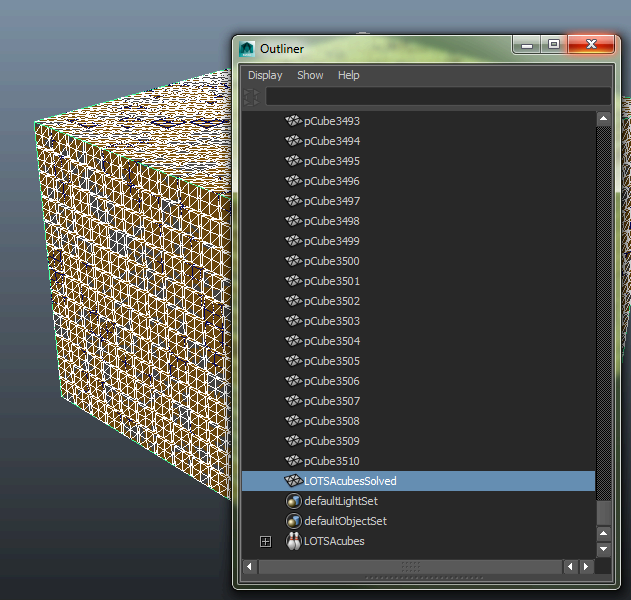Click the mesh icon of pCube3505
This screenshot has height=600, width=631.
point(294,361)
